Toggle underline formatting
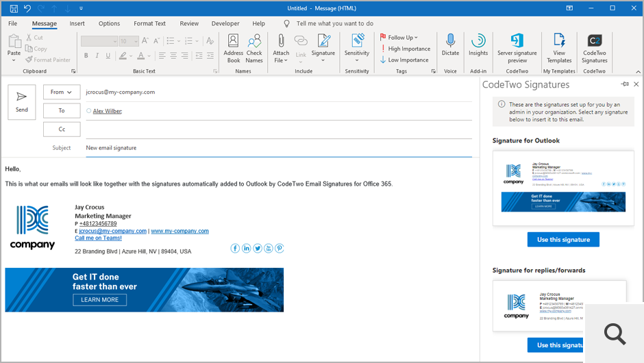Viewport: 644px width, 363px height. (108, 55)
